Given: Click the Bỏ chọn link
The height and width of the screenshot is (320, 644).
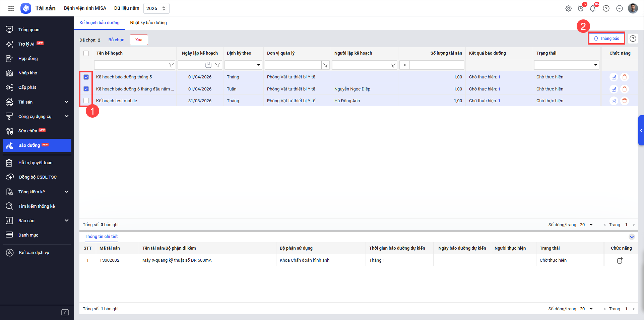Looking at the screenshot, I should click(116, 40).
